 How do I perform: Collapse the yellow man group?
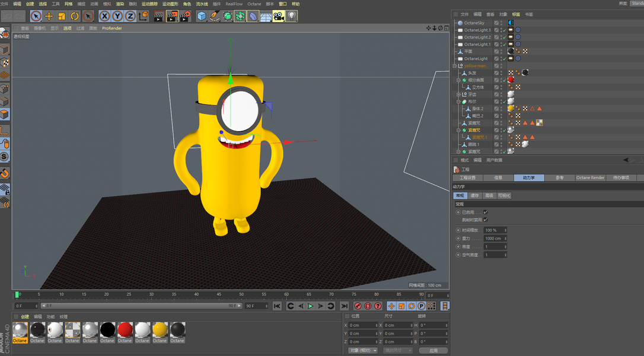[455, 66]
